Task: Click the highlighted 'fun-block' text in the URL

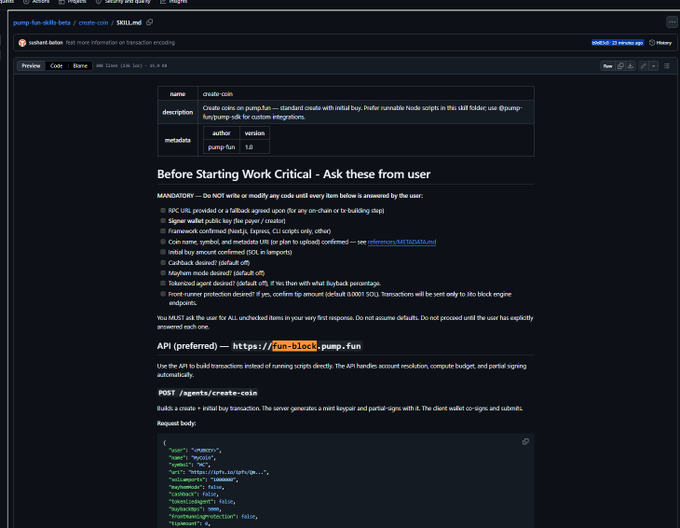Action: click(294, 346)
